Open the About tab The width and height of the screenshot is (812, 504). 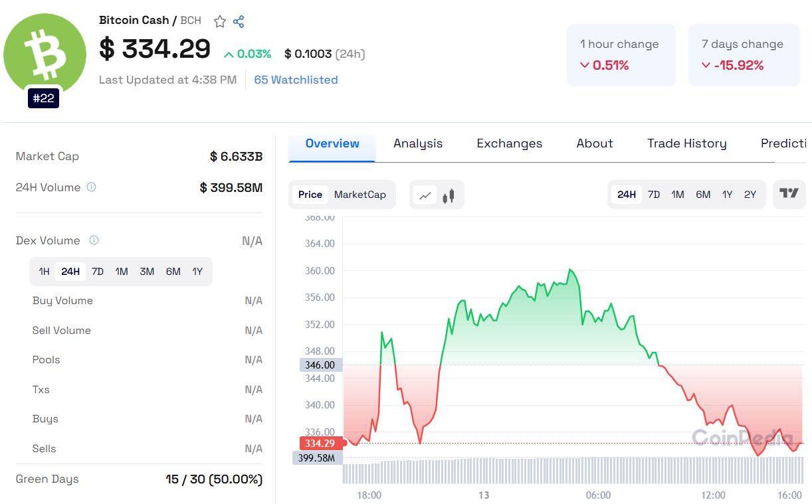pos(595,143)
